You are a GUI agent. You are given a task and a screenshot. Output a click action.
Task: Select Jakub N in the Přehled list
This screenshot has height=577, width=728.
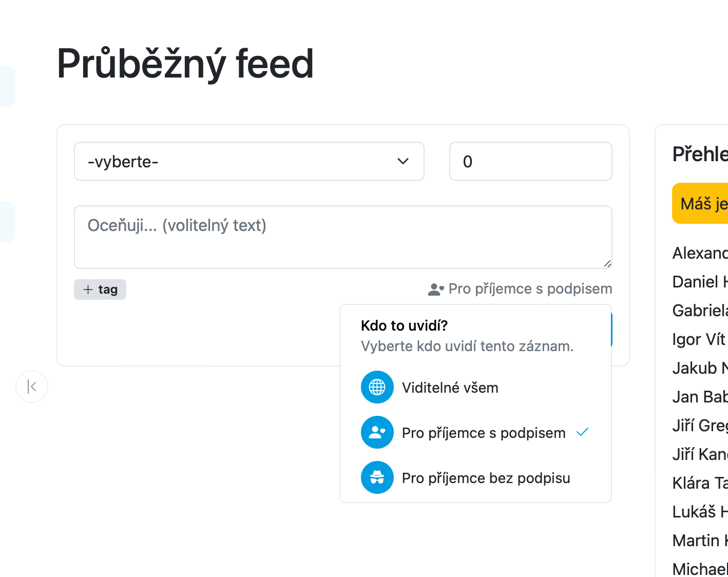pyautogui.click(x=699, y=368)
